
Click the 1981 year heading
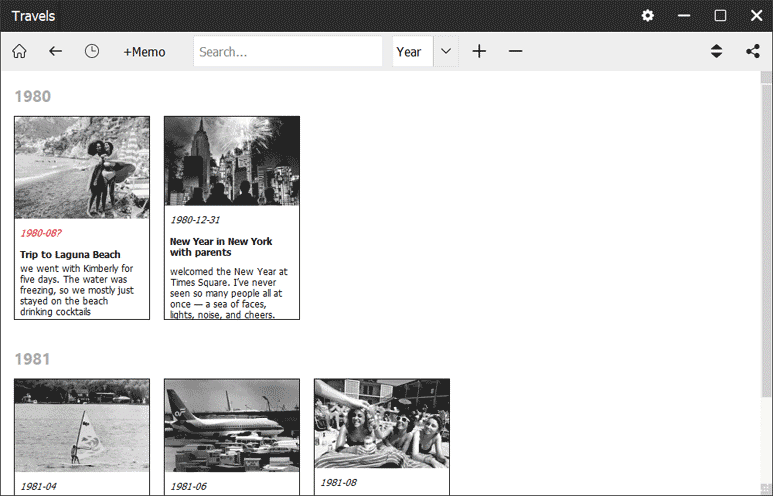(32, 358)
